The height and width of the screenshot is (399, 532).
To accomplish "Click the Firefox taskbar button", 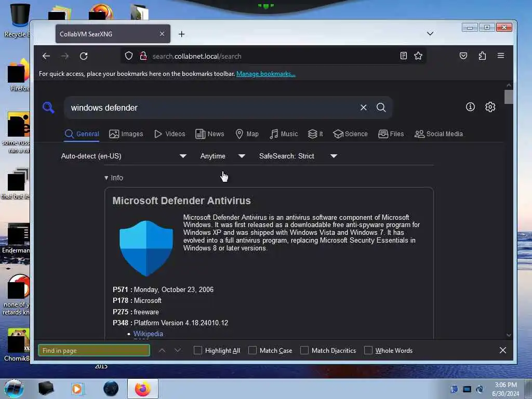I will click(143, 389).
